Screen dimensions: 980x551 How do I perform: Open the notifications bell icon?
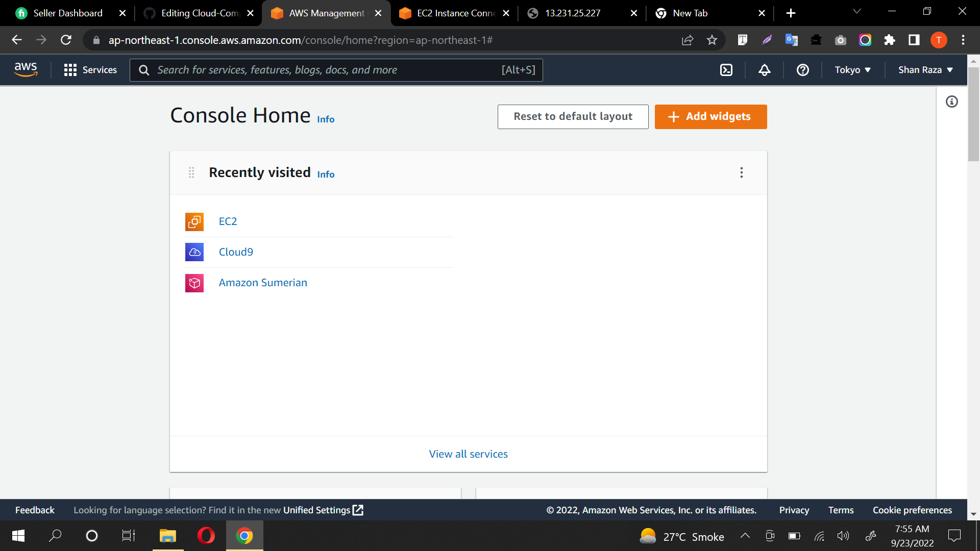coord(764,70)
